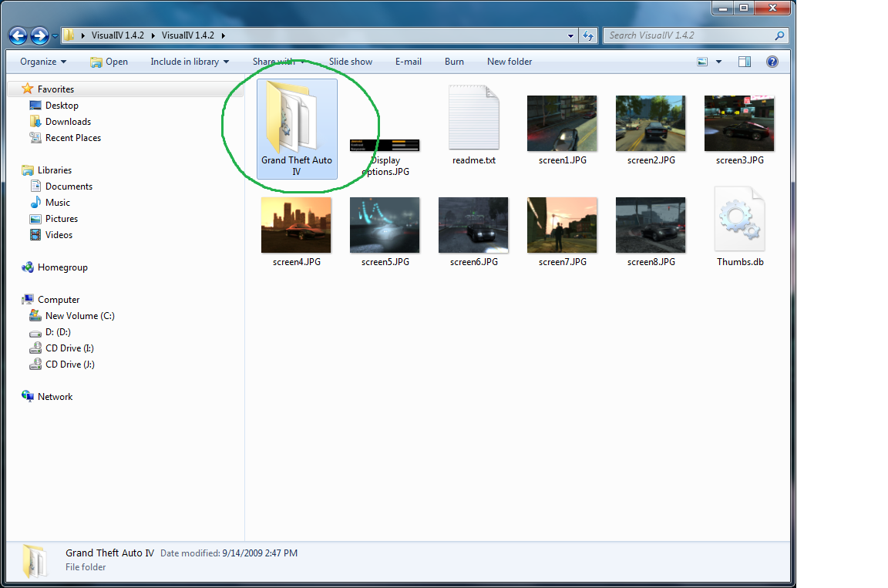Select the screen2.JPG thumbnail

tap(651, 123)
